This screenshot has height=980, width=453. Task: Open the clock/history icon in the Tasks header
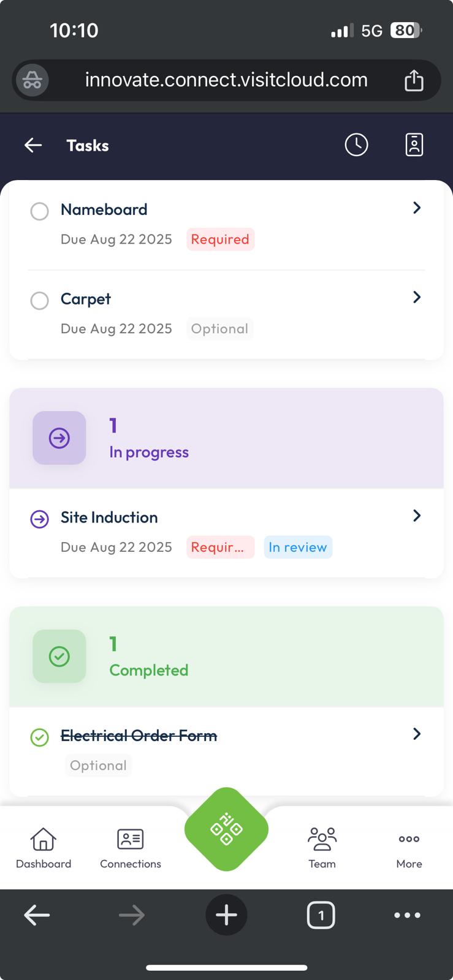pyautogui.click(x=356, y=145)
